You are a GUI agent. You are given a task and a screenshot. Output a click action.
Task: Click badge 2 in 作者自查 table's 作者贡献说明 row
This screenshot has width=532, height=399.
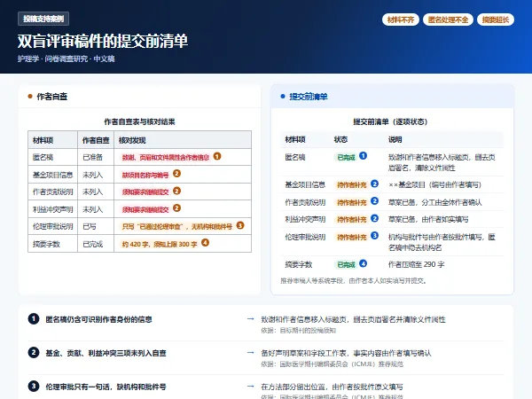tap(176, 191)
